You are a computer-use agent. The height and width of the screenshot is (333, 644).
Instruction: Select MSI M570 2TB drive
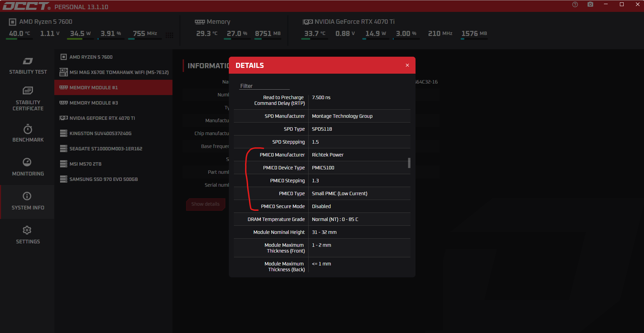tap(113, 164)
